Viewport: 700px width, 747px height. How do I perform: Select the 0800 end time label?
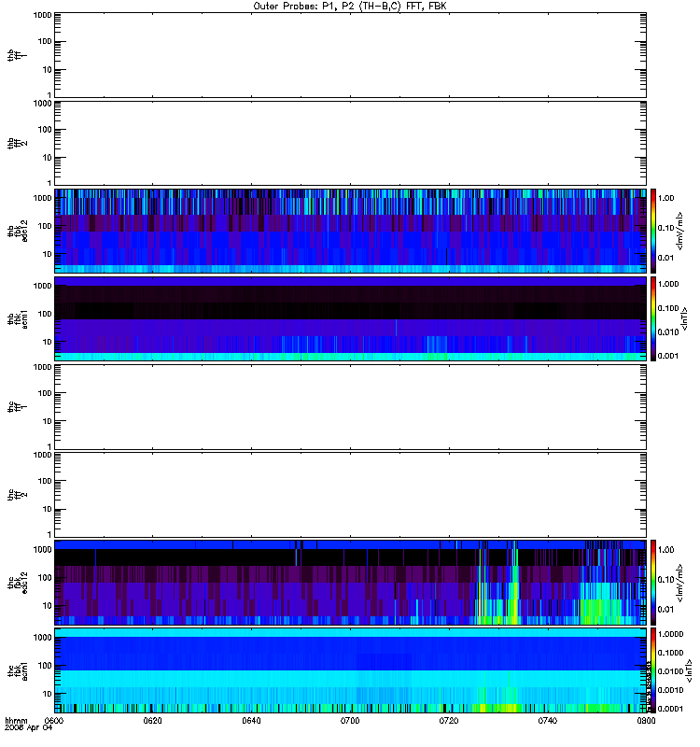646,721
